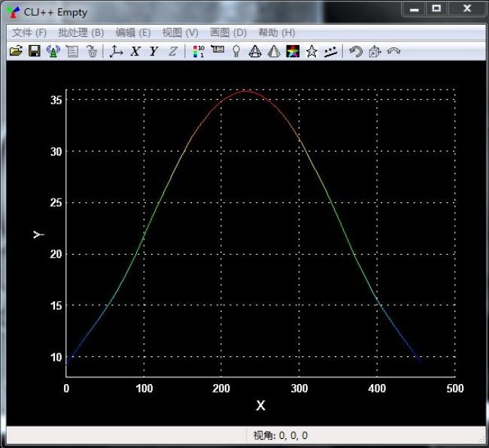The width and height of the screenshot is (489, 448).
Task: Click the 200 tick on X axis
Action: (x=221, y=389)
